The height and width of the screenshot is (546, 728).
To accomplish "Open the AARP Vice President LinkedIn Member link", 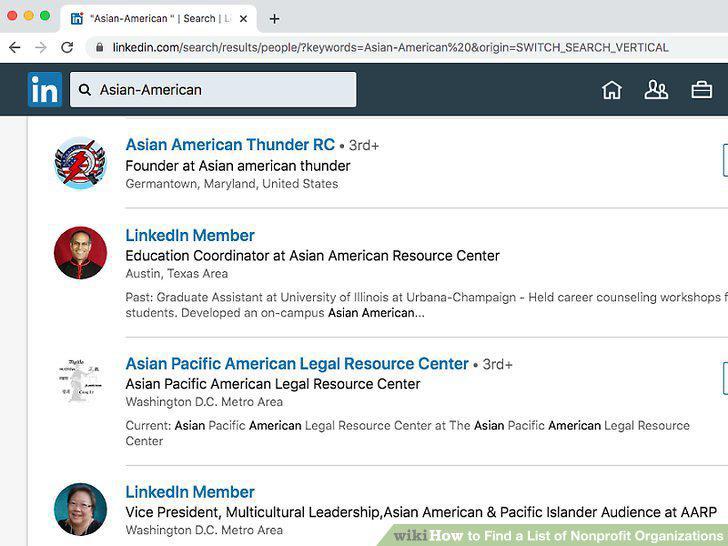I will click(x=190, y=492).
